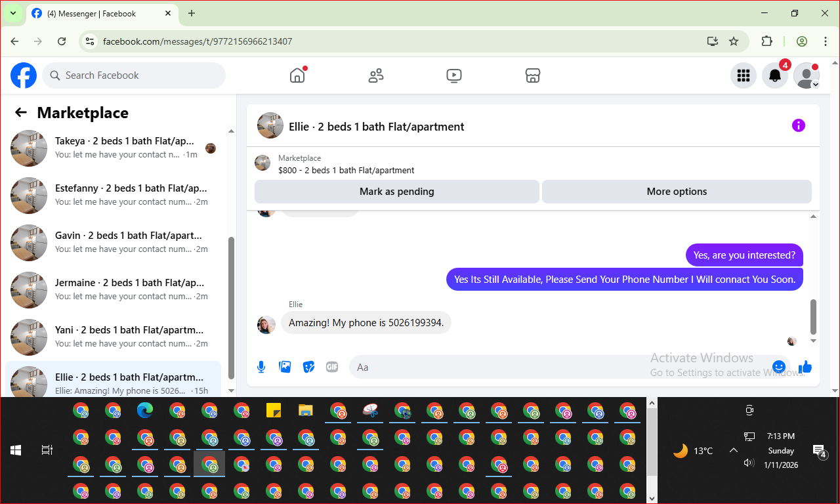Click the browser Back arrow
840x504 pixels.
coord(15,41)
